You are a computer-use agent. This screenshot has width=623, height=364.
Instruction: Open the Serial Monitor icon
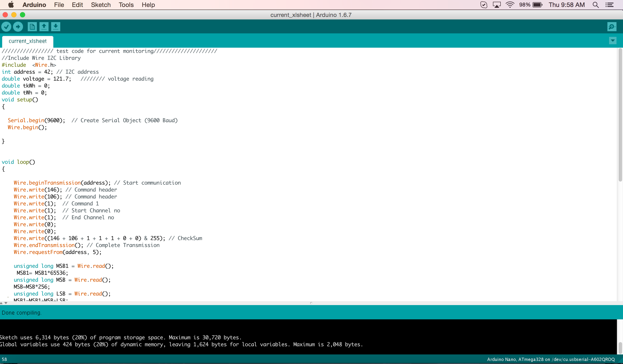pos(612,26)
